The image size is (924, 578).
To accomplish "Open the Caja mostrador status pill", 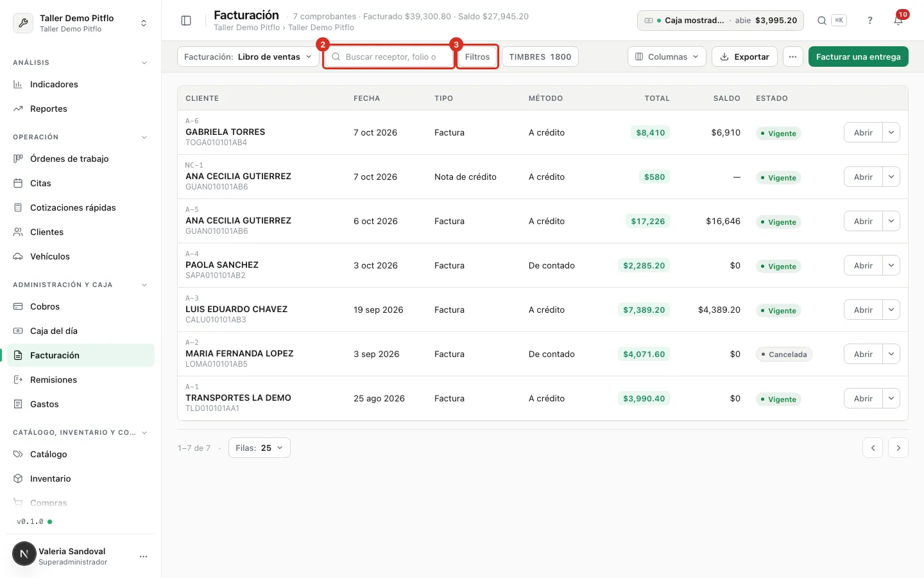I will point(721,21).
